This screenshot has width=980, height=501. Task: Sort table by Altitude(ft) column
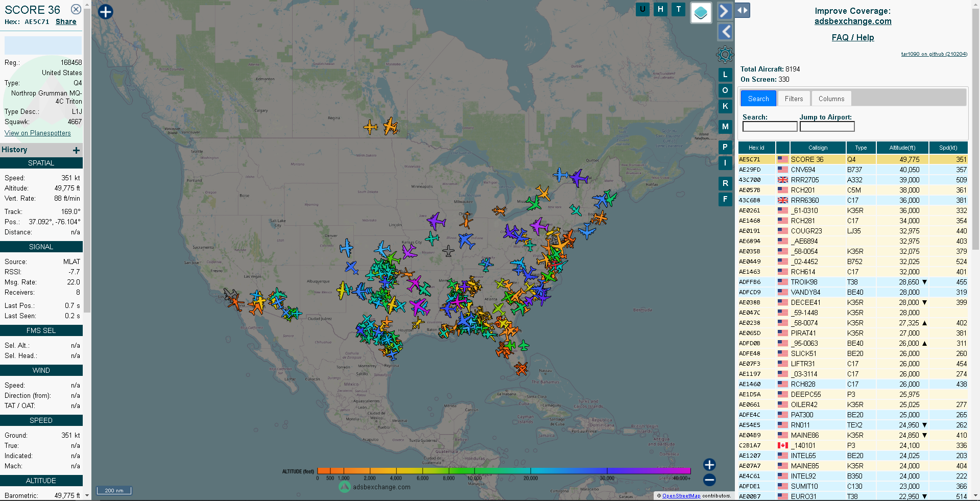point(902,148)
